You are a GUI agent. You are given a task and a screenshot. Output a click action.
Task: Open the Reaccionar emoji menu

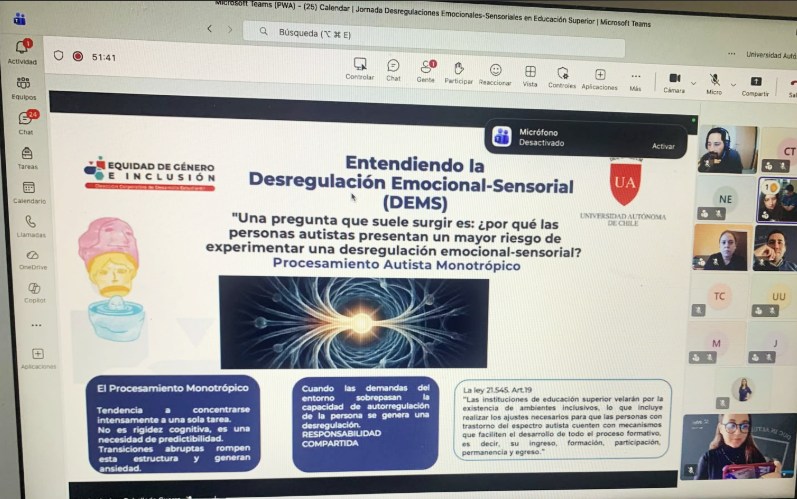point(495,75)
